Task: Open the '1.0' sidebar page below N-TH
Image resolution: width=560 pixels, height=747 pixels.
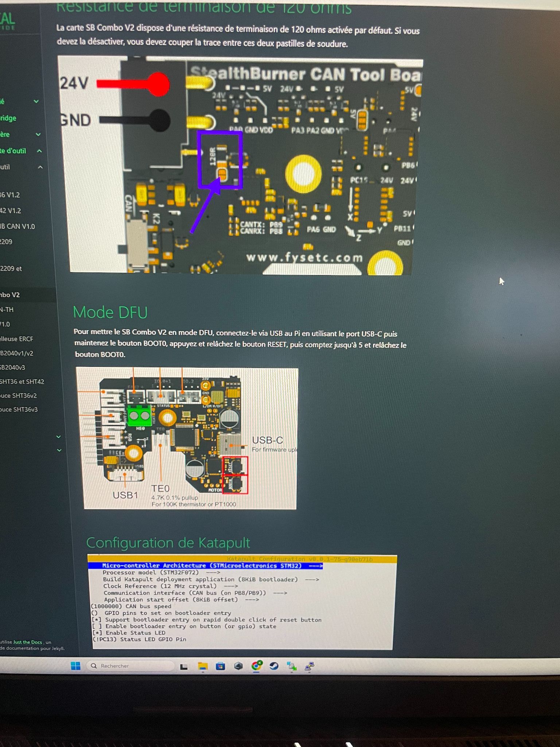Action: pos(5,324)
